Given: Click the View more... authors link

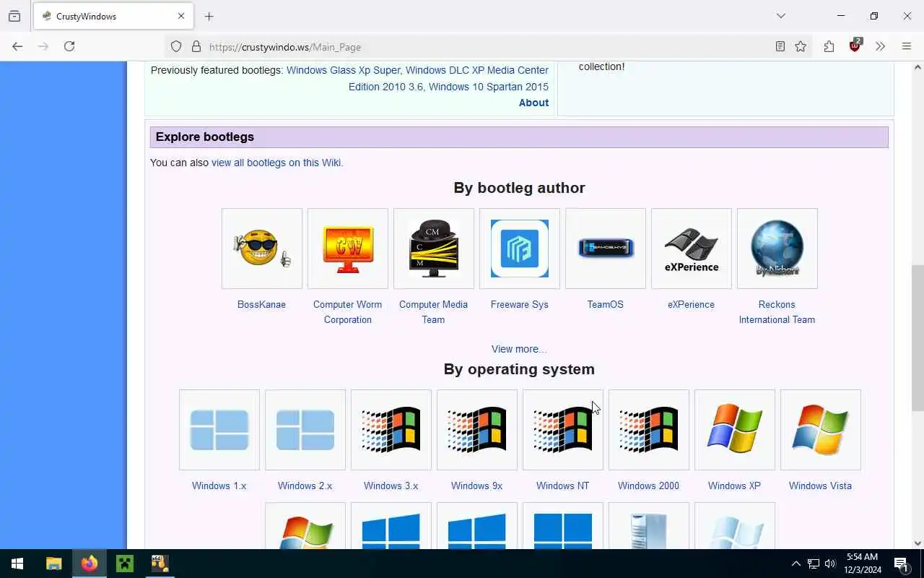Looking at the screenshot, I should click(x=519, y=349).
